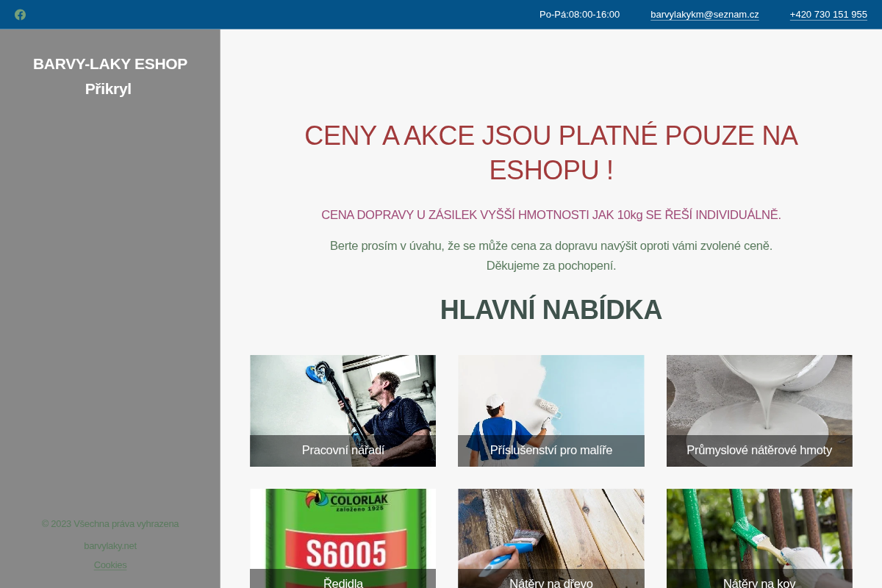Click the Berte prosím v úvahu text line
Viewport: 882px width, 588px height.
(x=551, y=246)
